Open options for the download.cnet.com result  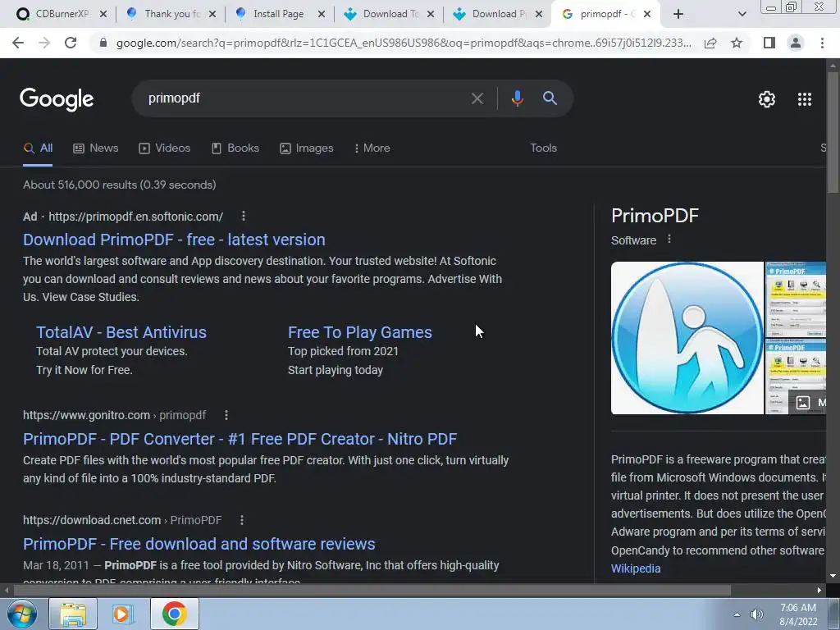coord(242,520)
